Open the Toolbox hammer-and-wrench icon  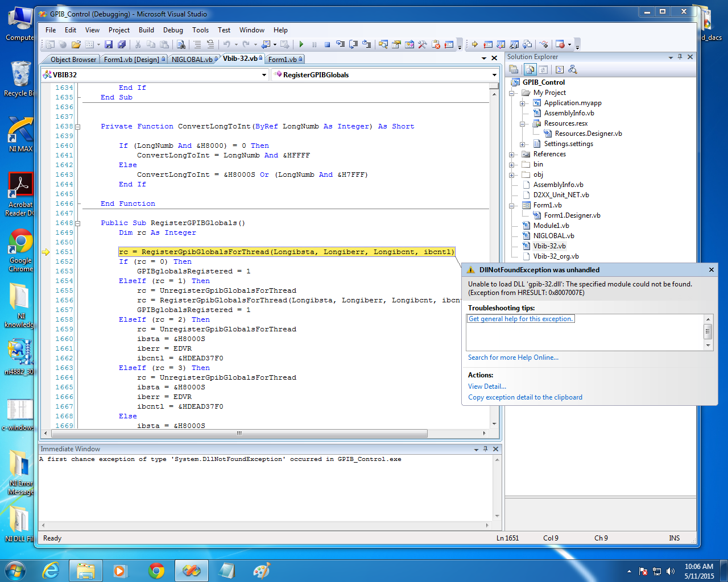coord(422,44)
